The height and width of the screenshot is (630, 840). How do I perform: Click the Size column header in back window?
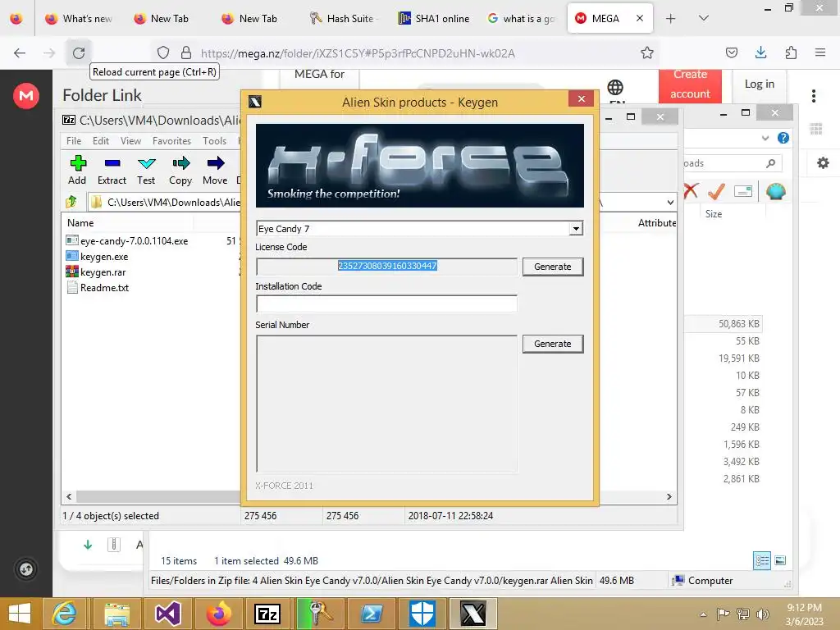pyautogui.click(x=713, y=214)
